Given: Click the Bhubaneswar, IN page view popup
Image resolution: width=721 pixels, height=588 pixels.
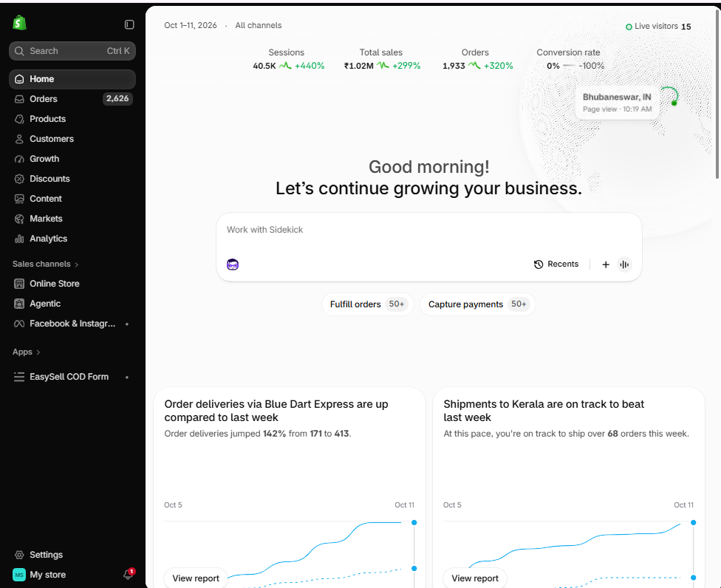Looking at the screenshot, I should [617, 103].
